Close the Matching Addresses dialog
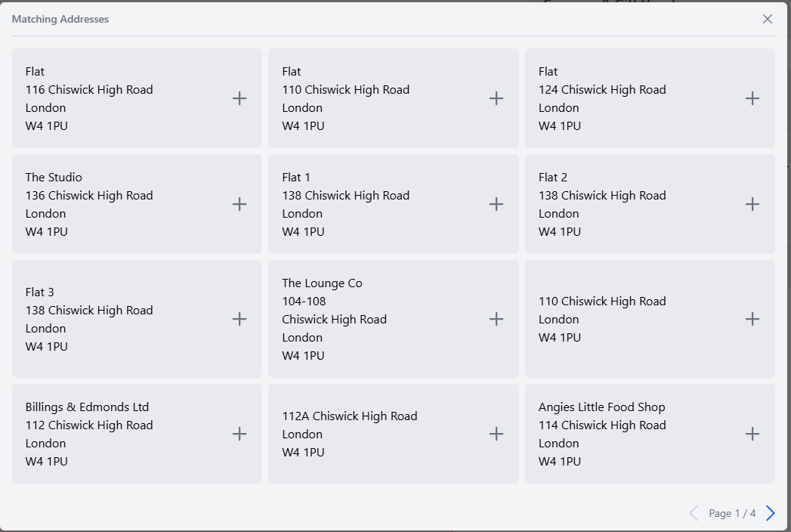This screenshot has width=791, height=532. point(768,19)
